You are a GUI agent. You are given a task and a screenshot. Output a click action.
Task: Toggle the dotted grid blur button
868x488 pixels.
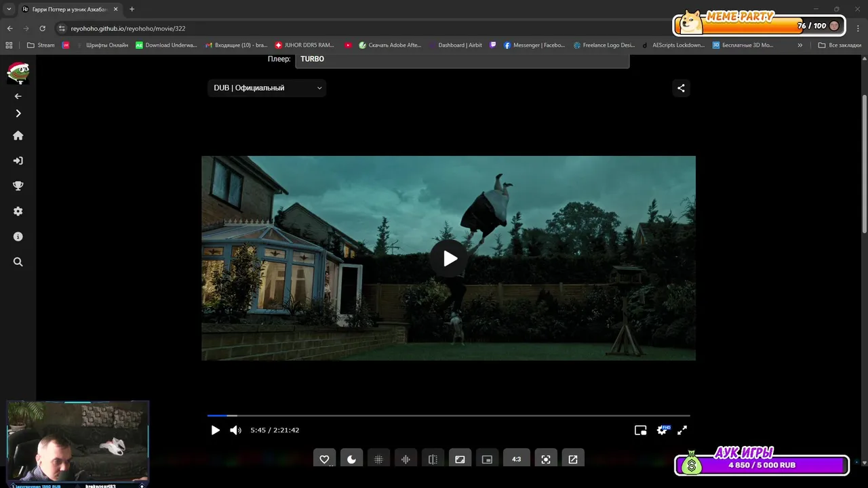coord(378,459)
